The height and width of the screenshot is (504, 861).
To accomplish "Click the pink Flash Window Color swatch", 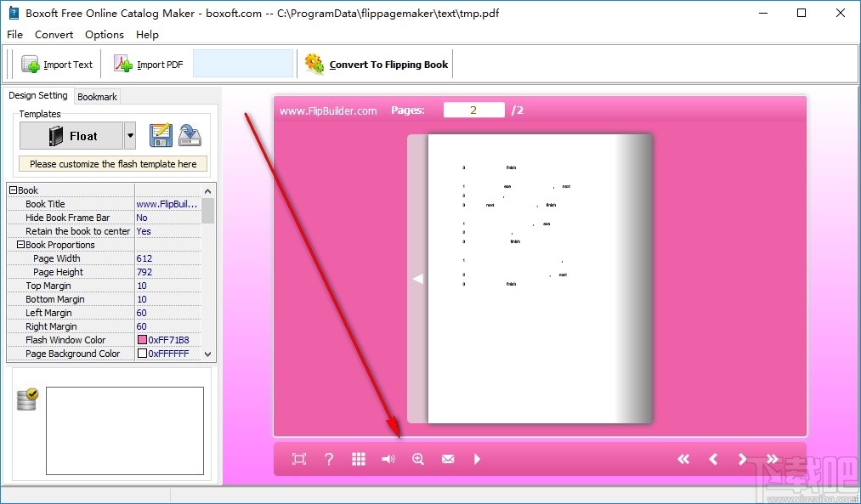I will (144, 339).
